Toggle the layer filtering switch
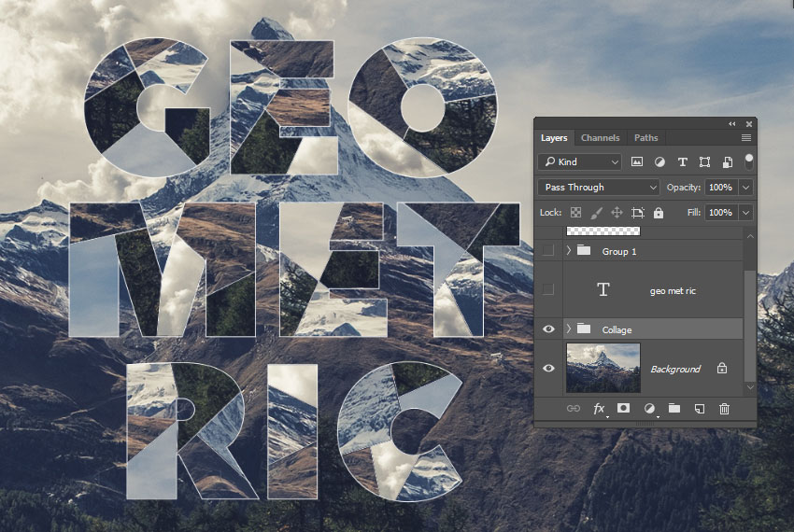The width and height of the screenshot is (794, 532). pos(748,161)
